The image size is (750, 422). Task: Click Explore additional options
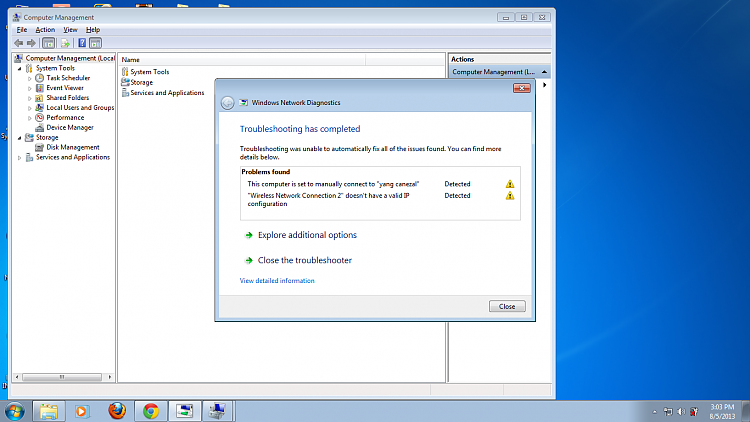(307, 235)
